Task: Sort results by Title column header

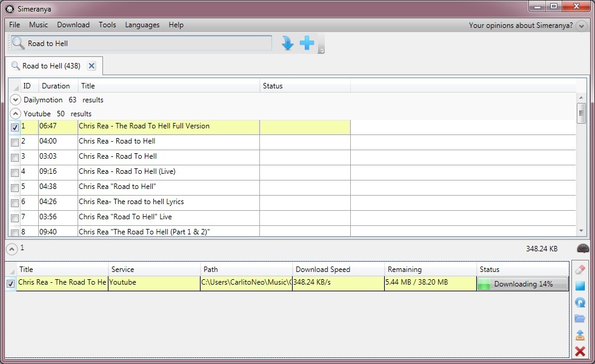Action: pyautogui.click(x=169, y=86)
